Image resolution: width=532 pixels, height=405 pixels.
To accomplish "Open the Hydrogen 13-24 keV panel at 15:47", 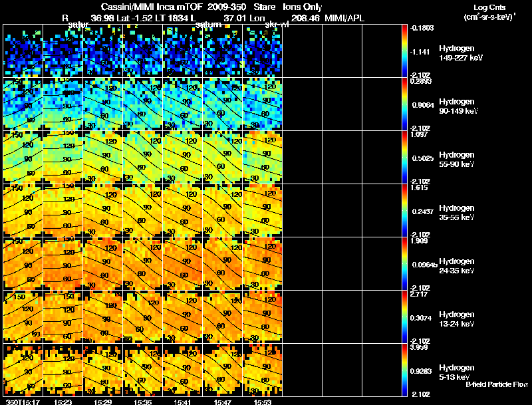I will pyautogui.click(x=223, y=317).
